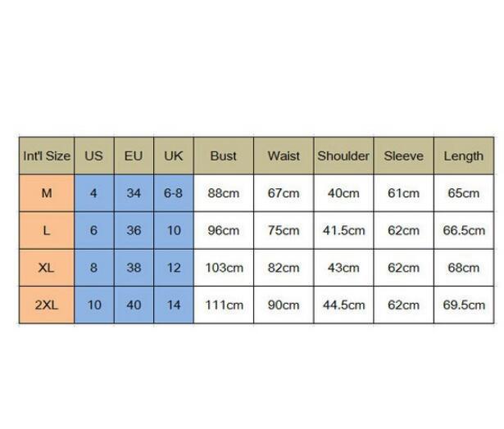Select the blue UK 6-8 cell

(x=174, y=193)
